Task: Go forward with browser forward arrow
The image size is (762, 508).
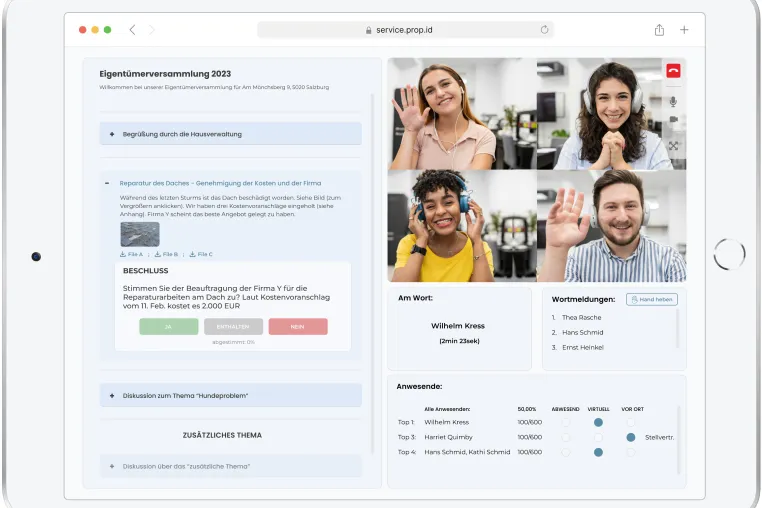Action: coord(152,30)
